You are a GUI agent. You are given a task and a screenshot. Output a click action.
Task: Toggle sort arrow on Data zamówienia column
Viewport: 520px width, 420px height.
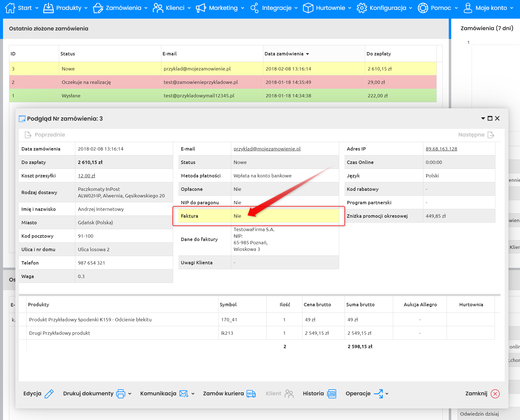pos(307,54)
